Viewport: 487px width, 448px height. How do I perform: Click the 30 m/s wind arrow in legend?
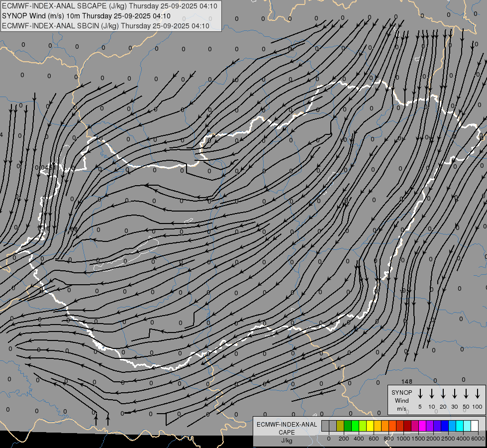pos(454,394)
